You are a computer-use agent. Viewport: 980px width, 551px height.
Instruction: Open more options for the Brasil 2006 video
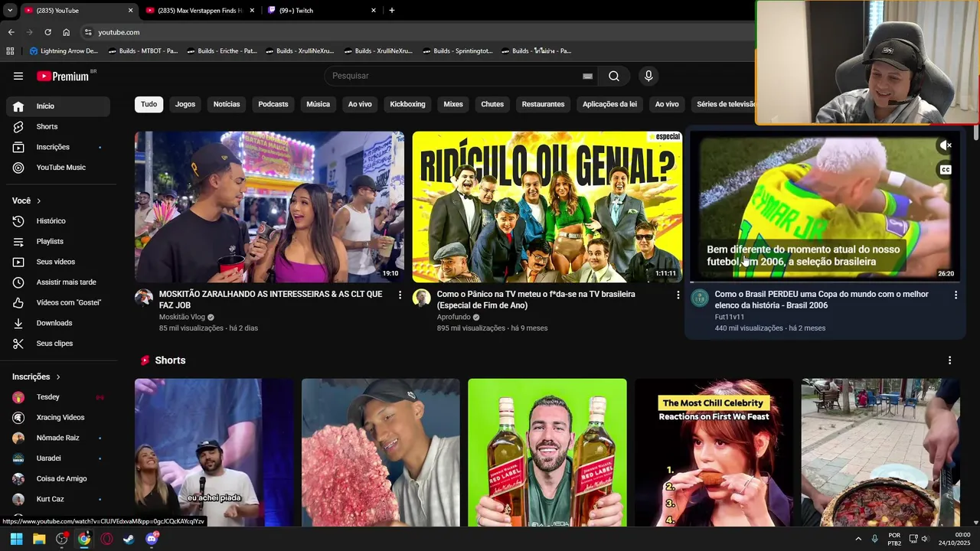[x=955, y=295]
